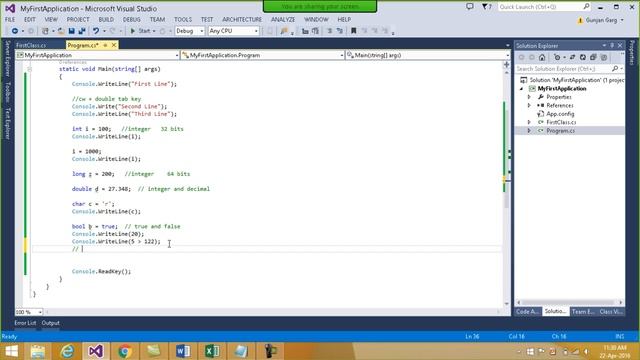Open the editor zoom level dropdown
The height and width of the screenshot is (360, 640).
(x=40, y=312)
